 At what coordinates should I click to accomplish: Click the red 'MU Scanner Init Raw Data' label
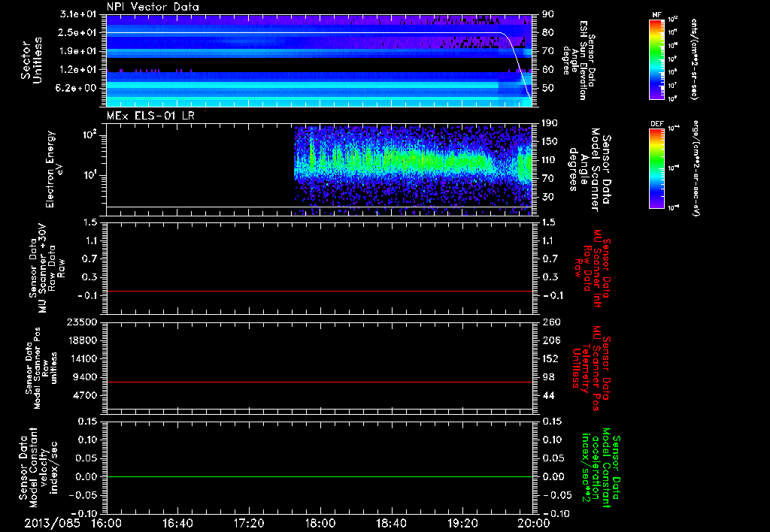click(x=591, y=268)
